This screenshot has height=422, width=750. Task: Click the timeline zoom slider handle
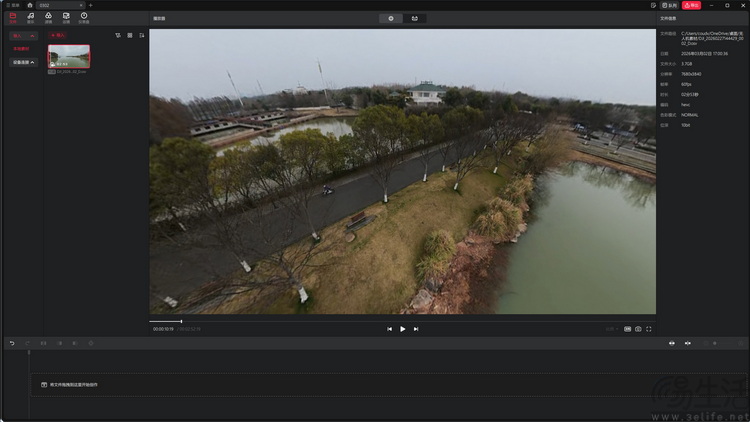715,343
